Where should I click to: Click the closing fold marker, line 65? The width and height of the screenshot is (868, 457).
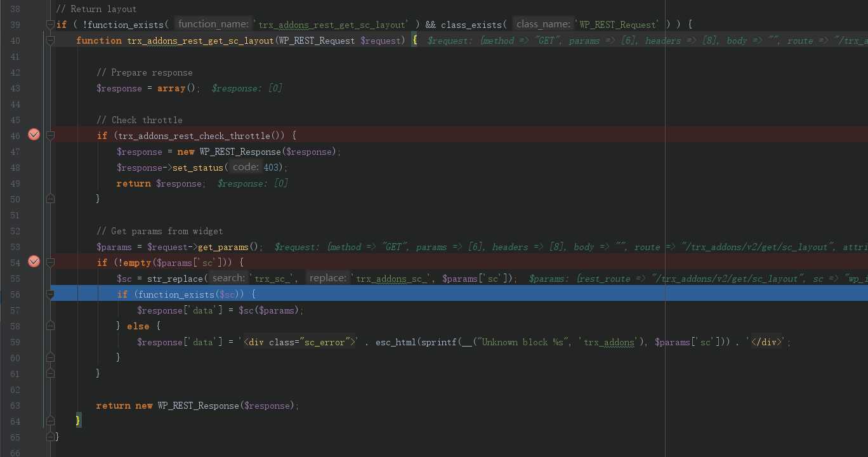click(50, 437)
